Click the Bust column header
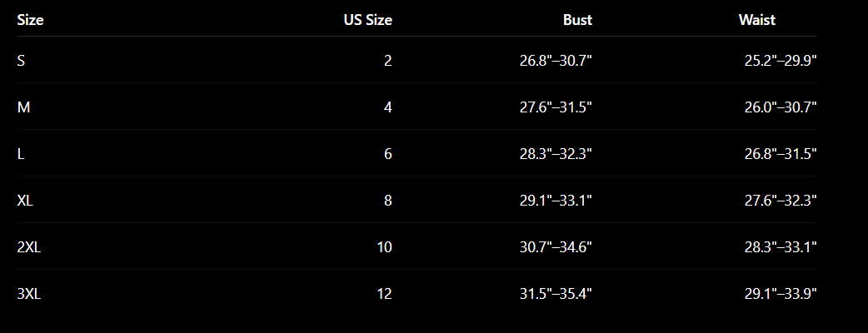This screenshot has width=868, height=333. [x=577, y=20]
